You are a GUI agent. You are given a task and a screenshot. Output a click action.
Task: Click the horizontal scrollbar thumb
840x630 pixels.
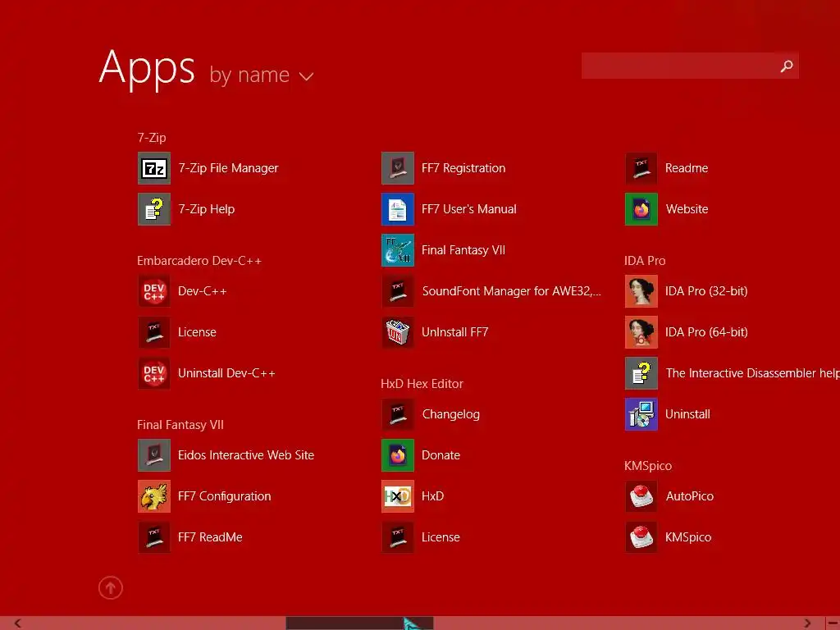(359, 623)
